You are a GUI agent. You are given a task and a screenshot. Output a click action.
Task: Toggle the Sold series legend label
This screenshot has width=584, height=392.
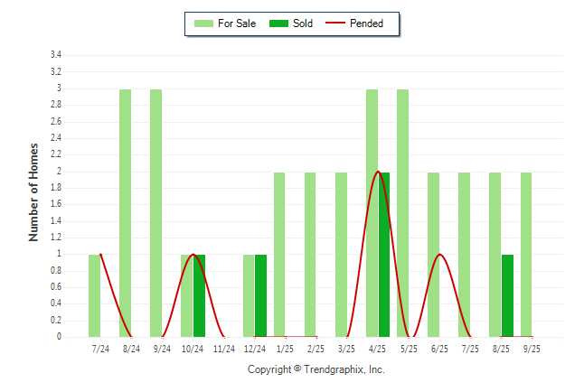tap(303, 23)
